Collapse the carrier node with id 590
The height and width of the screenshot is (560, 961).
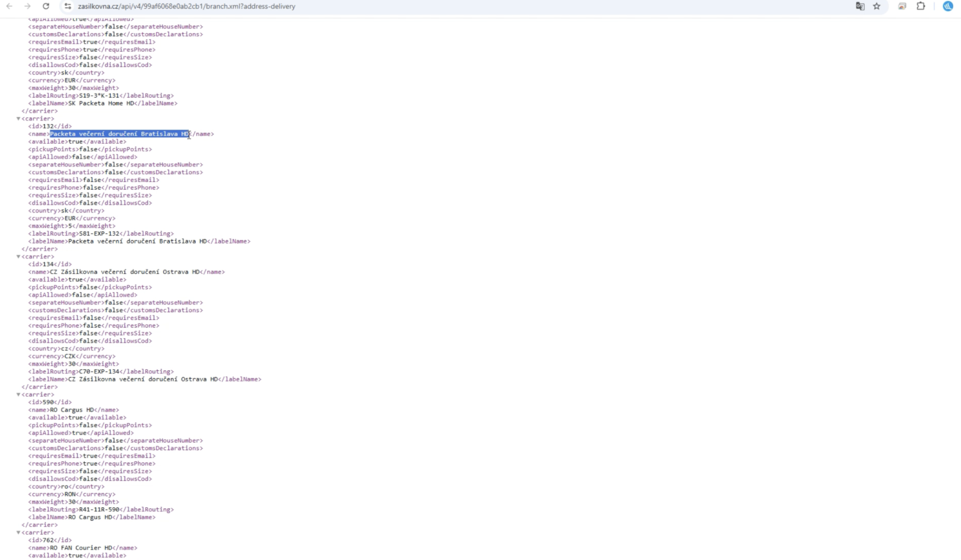[x=19, y=395]
